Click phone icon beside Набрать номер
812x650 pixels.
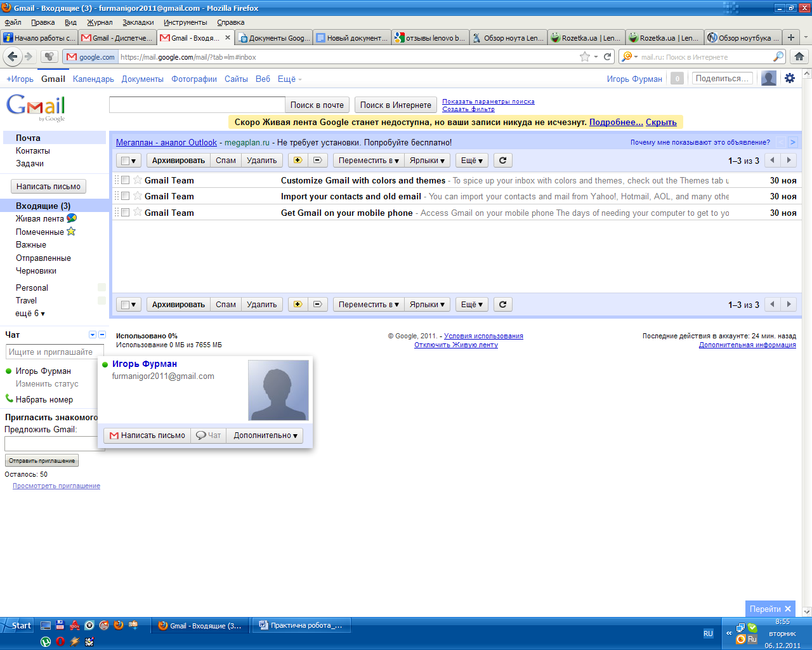click(9, 399)
